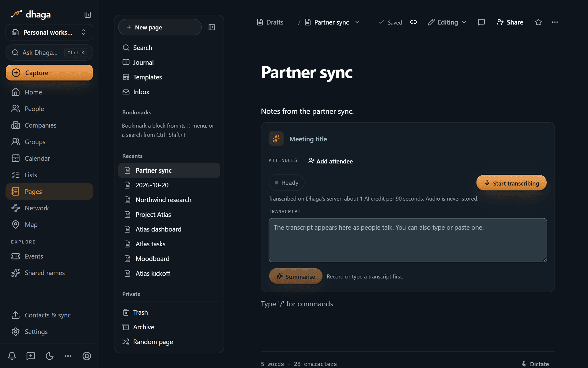Open the feedback message icon in bottom bar
Viewport: 588px width, 368px height.
coord(31,356)
